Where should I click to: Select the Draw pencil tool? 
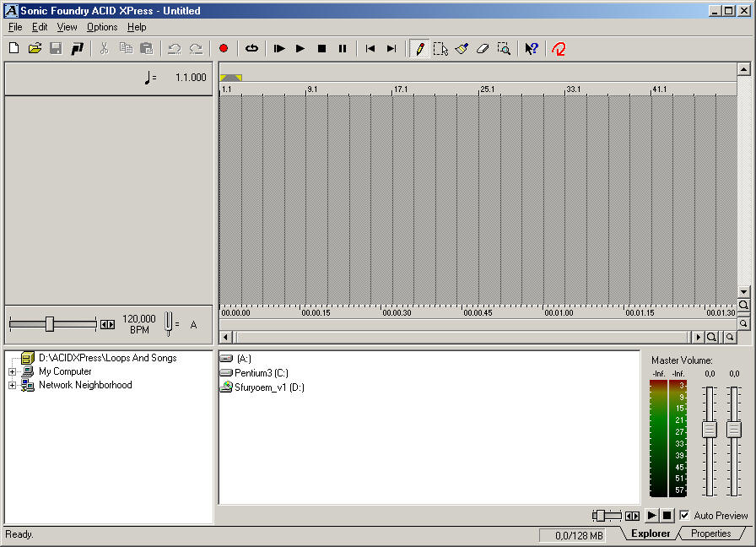coord(420,48)
